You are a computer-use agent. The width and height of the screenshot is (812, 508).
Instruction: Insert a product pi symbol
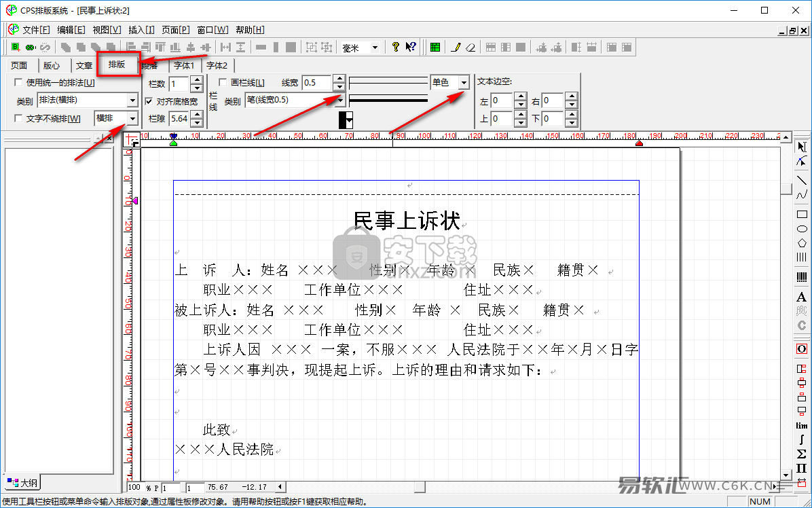(x=802, y=468)
